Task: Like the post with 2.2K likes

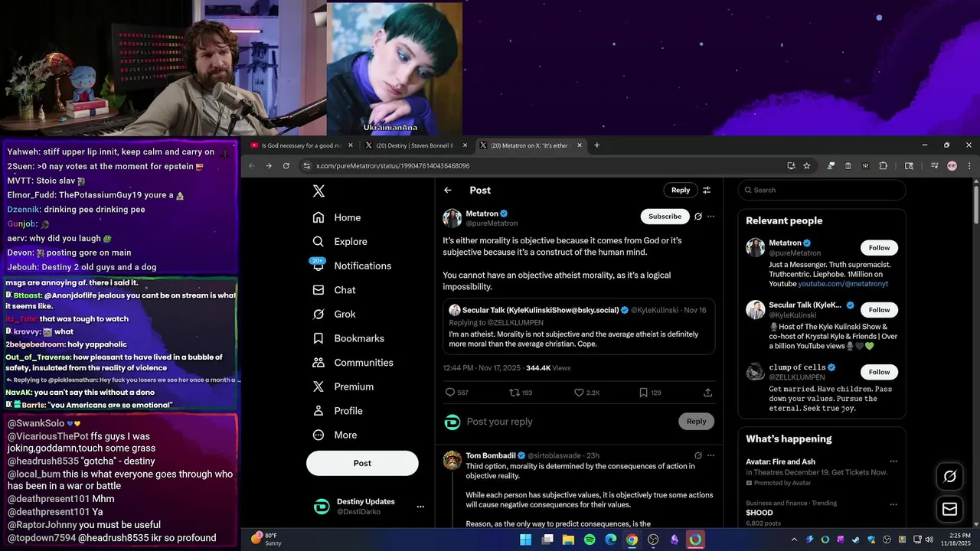Action: tap(587, 393)
